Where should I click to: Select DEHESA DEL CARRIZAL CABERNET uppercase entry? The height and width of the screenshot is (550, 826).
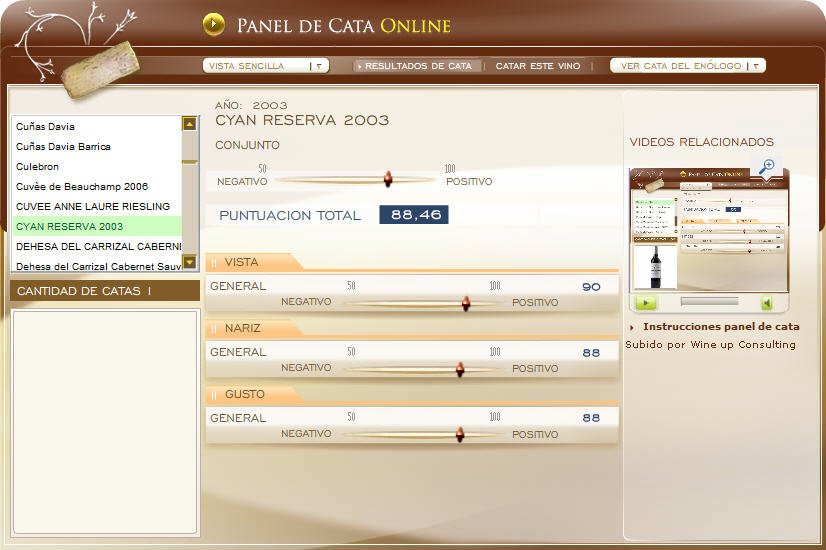click(99, 247)
